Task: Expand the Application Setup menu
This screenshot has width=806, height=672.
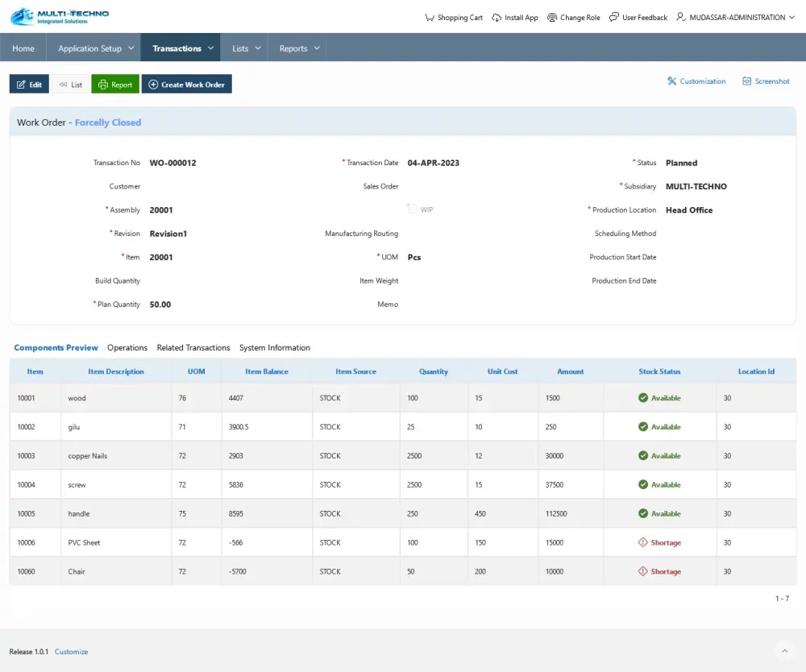Action: (x=95, y=48)
